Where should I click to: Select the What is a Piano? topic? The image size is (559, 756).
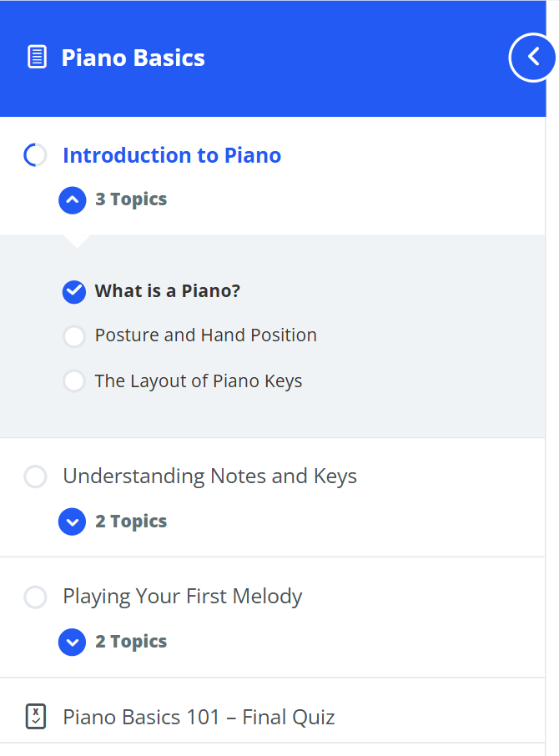coord(168,291)
